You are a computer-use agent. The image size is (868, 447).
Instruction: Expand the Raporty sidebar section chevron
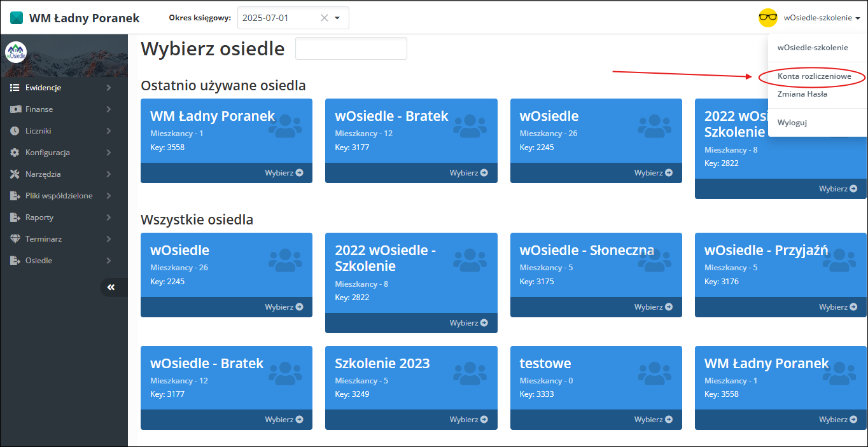[109, 217]
